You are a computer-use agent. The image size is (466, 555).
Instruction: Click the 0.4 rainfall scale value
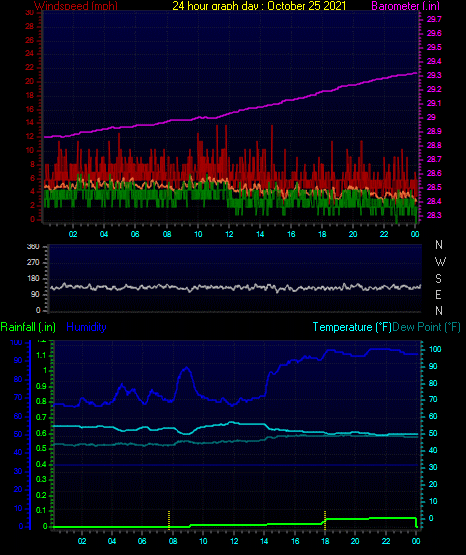(41, 464)
